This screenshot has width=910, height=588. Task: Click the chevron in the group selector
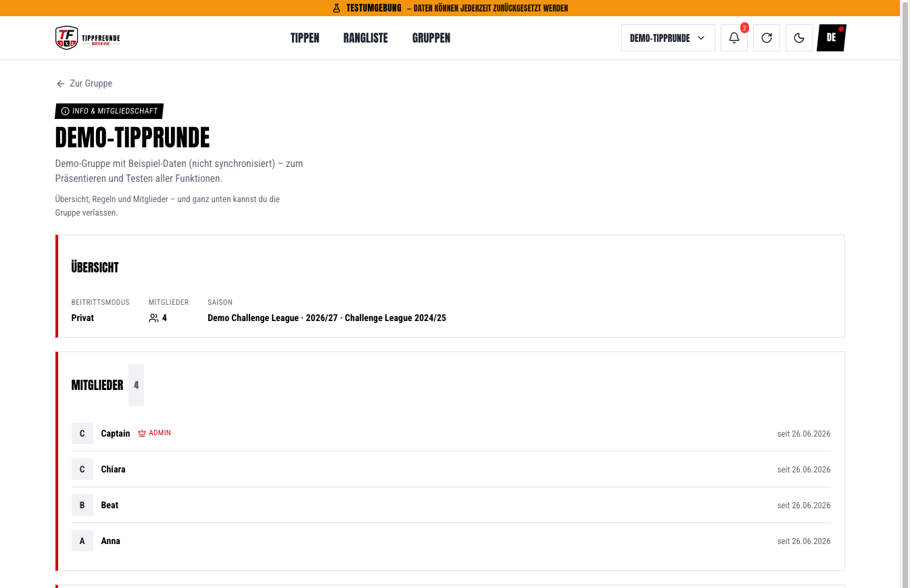[x=701, y=38]
